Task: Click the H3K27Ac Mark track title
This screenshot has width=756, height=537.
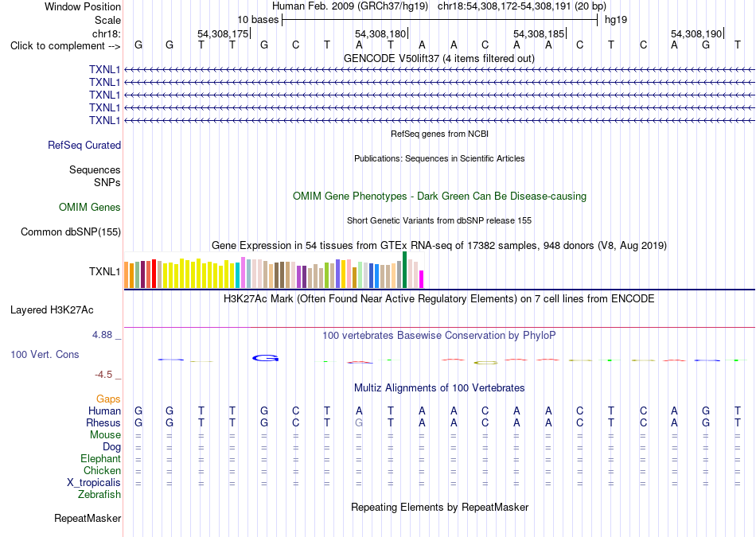Action: (x=439, y=299)
